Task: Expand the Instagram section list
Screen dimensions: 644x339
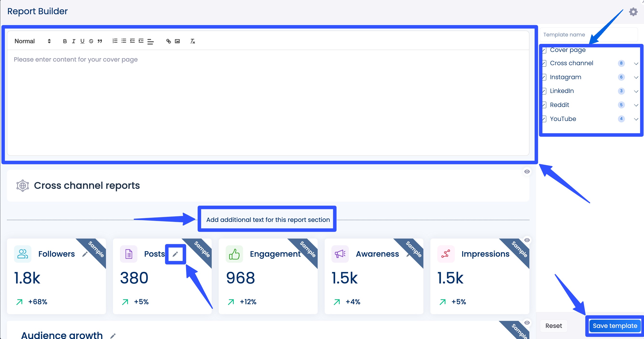Action: 636,78
